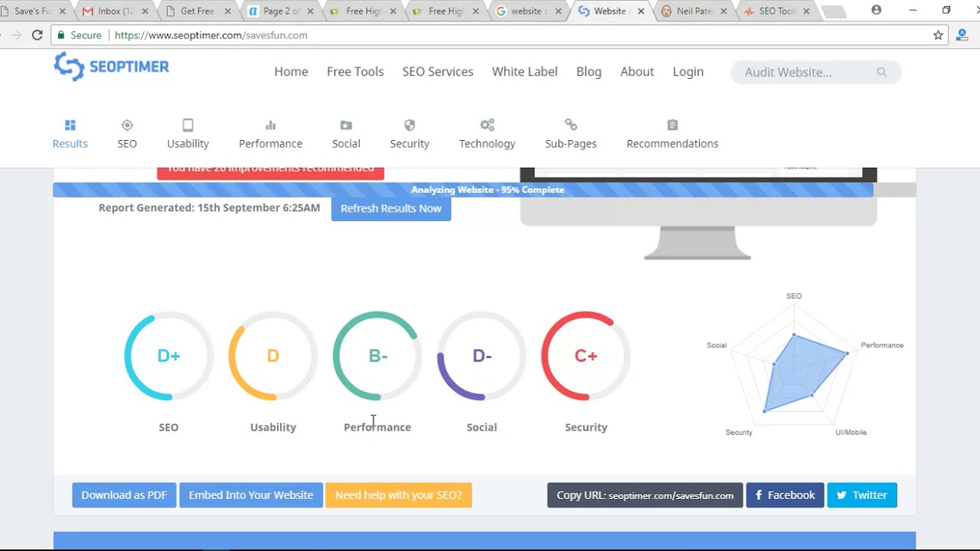Click Embed Into Your Website button

pos(251,495)
